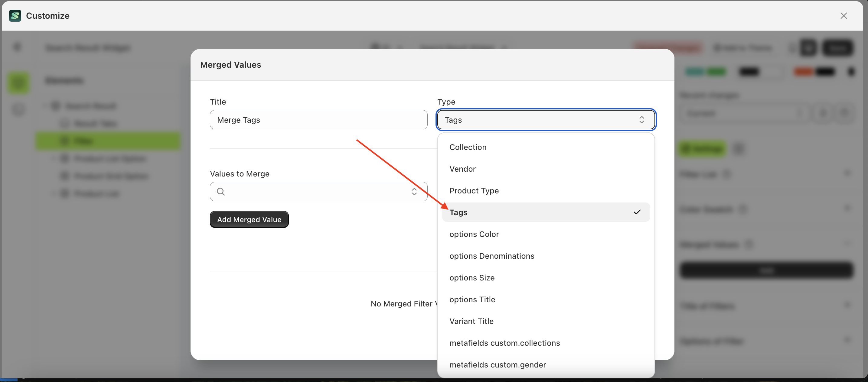
Task: Select Variant Title option
Action: (471, 321)
